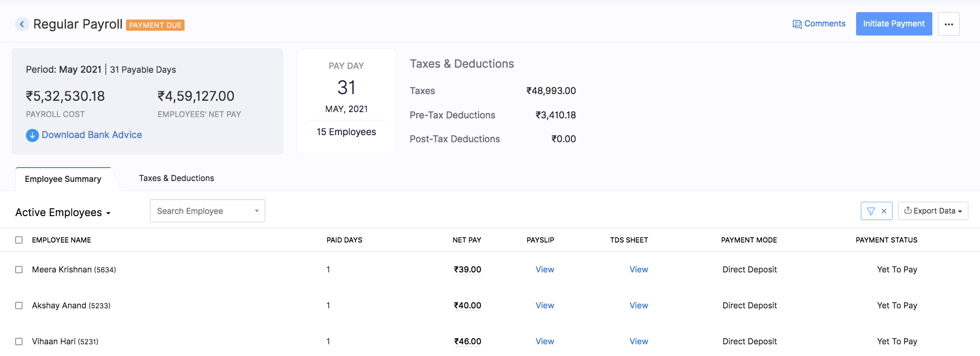Switch to the Taxes & Deductions tab
This screenshot has height=356, width=980.
pos(176,178)
